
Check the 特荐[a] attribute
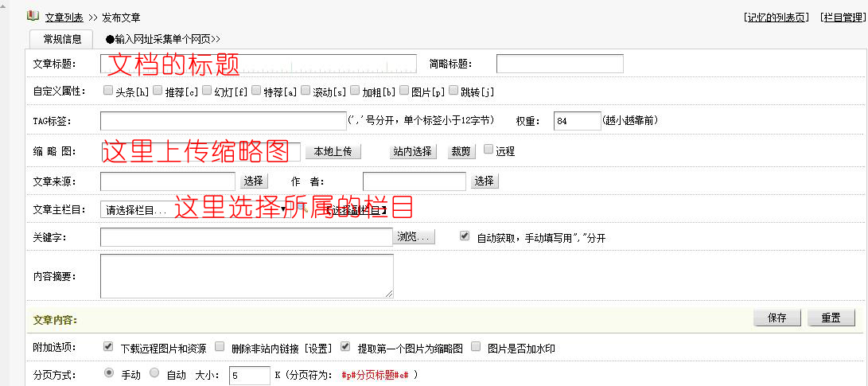[x=255, y=90]
